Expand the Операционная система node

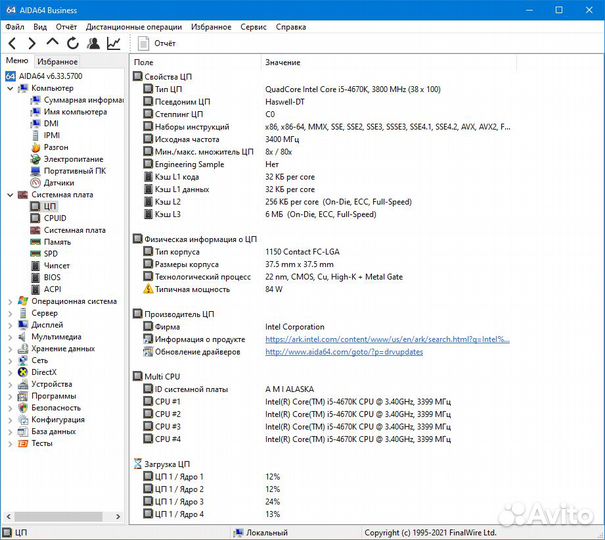click(x=10, y=301)
